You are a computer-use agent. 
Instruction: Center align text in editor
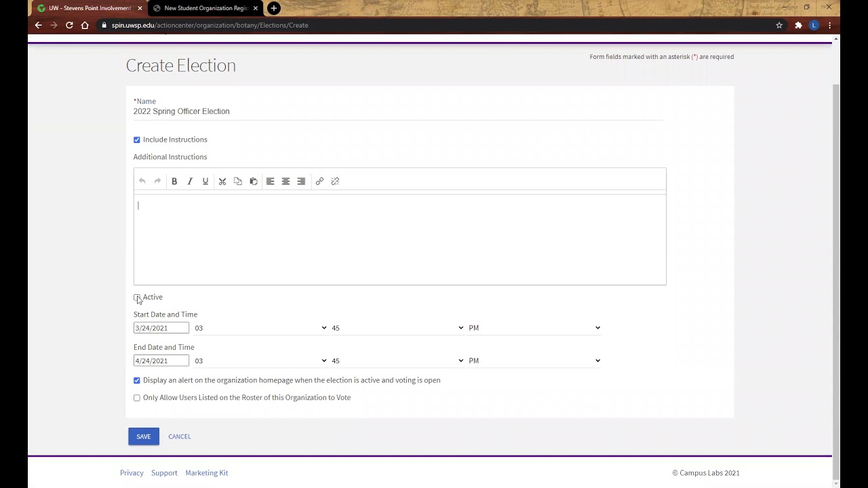[285, 181]
